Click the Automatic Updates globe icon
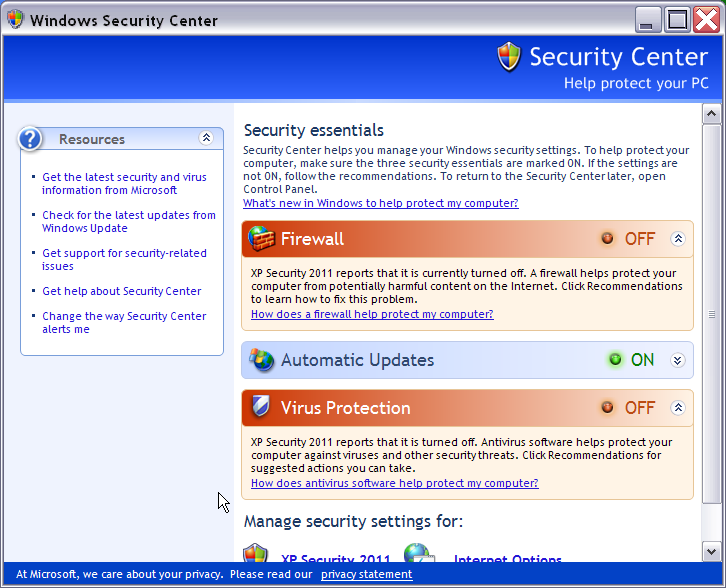726x588 pixels. tap(262, 360)
